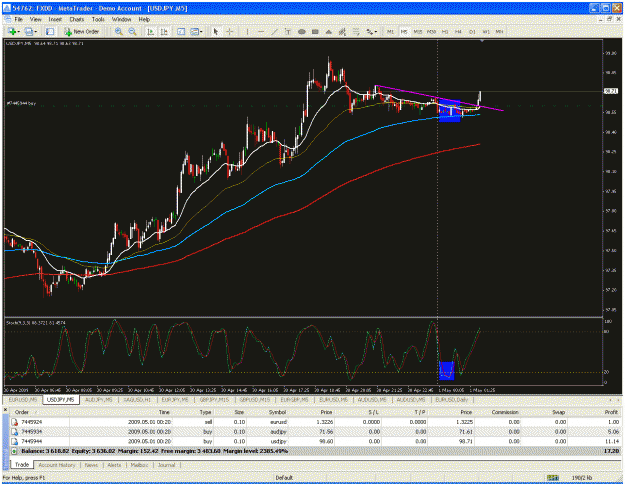Switch to M1 timeframe
This screenshot has height=484, width=625.
tap(390, 31)
